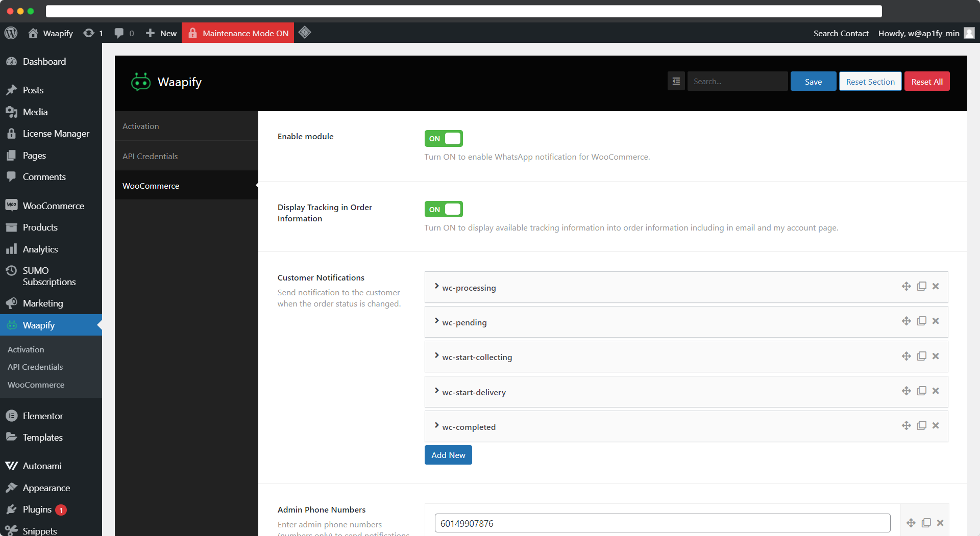Click Search Contact in the admin bar
This screenshot has height=536, width=980.
pos(841,33)
